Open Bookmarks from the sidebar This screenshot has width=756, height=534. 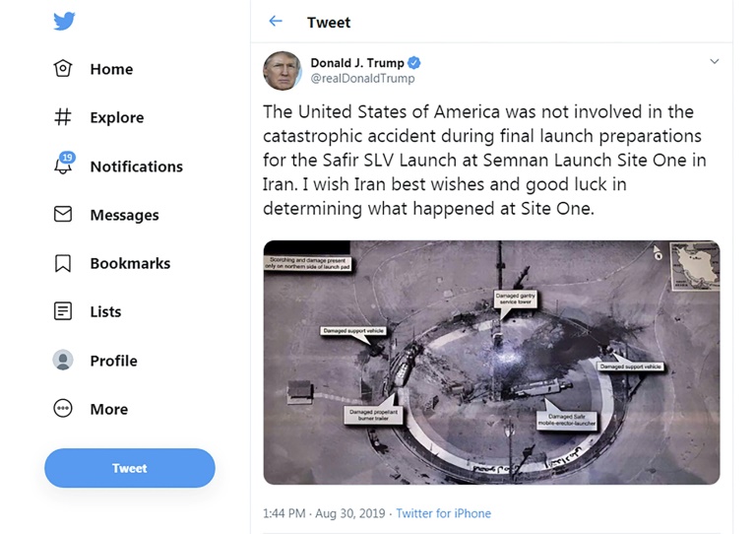click(x=130, y=263)
